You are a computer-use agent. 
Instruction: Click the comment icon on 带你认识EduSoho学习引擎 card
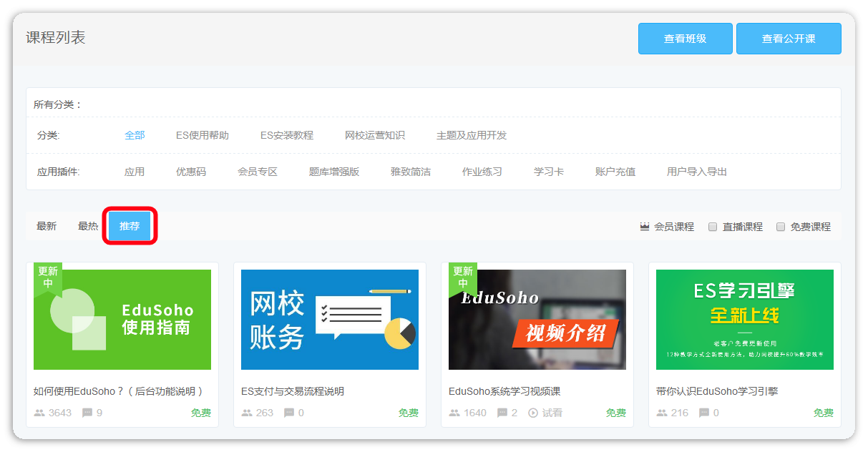coord(704,413)
